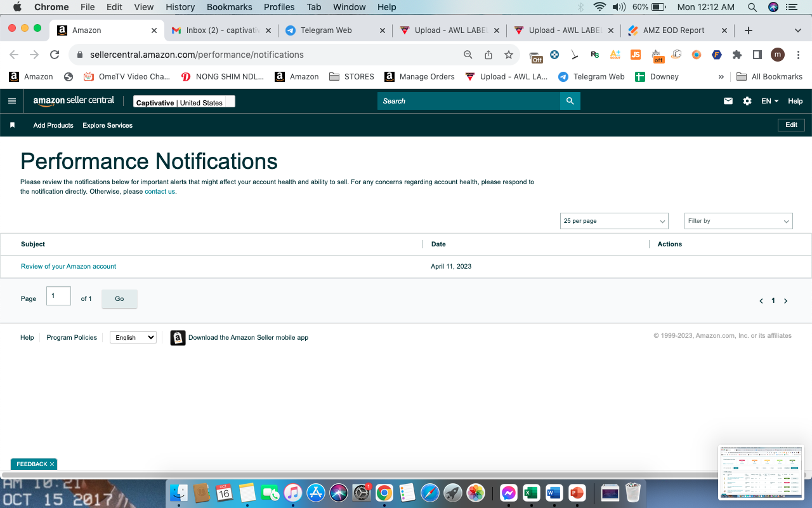The width and height of the screenshot is (812, 508).
Task: Click the Download the Amazon Seller mobile app link
Action: [x=248, y=337]
